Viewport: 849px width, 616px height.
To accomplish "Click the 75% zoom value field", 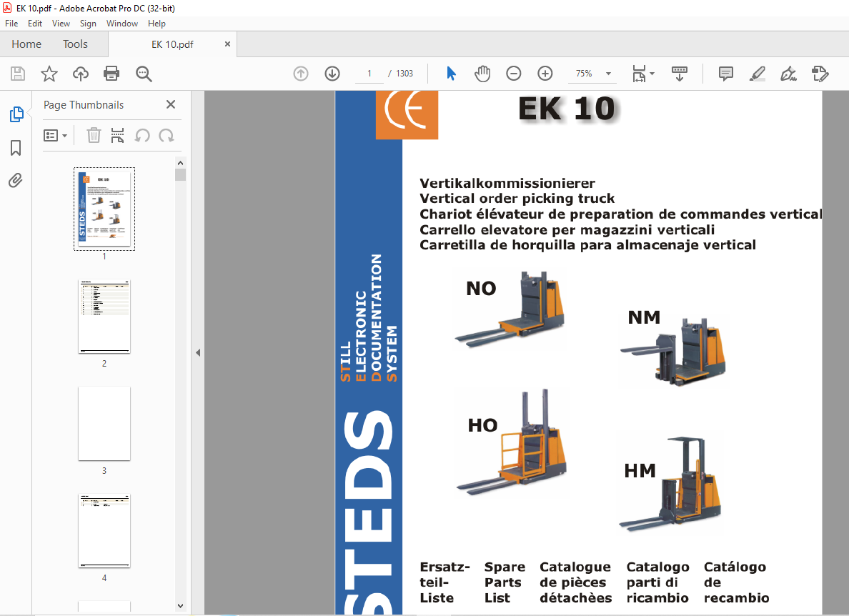I will (584, 74).
